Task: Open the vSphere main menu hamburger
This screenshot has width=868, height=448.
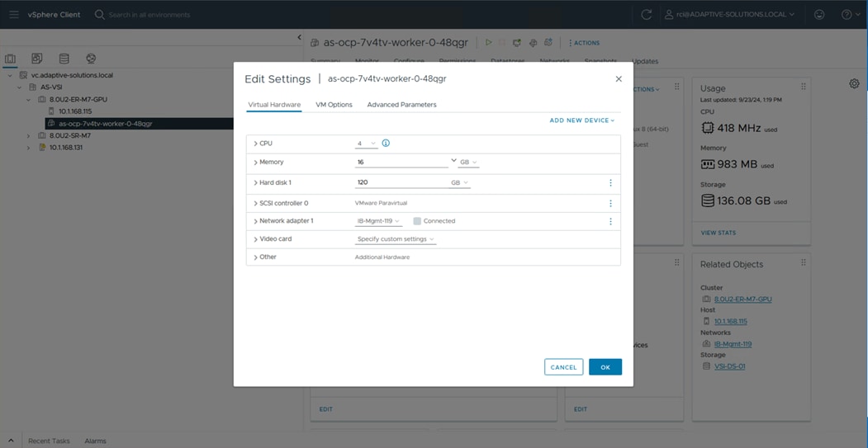Action: pyautogui.click(x=13, y=15)
